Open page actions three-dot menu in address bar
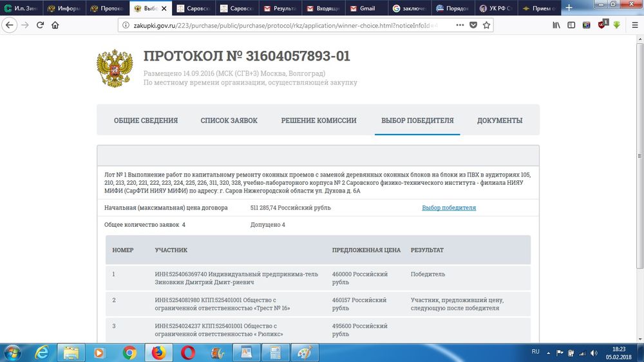Screen dimensions: 644x362 tap(460, 25)
